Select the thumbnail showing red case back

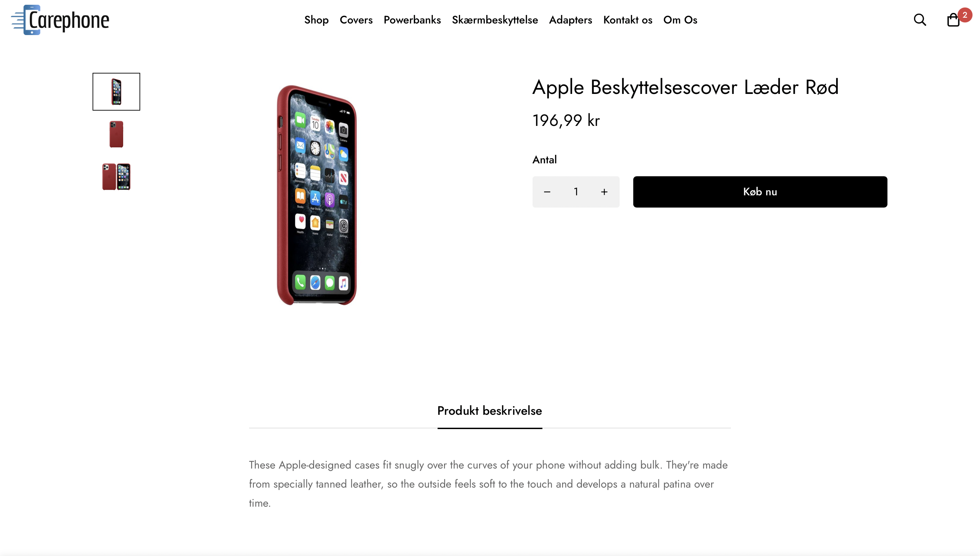116,134
